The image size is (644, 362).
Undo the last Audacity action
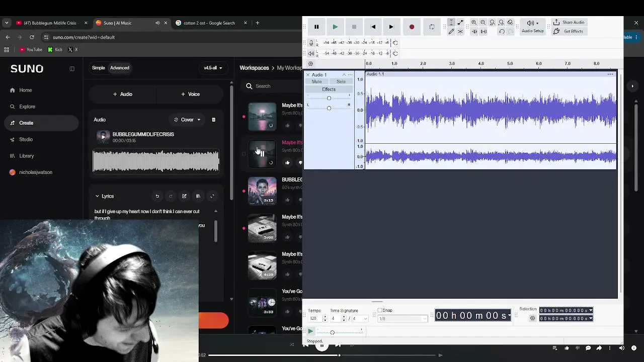coord(502,32)
